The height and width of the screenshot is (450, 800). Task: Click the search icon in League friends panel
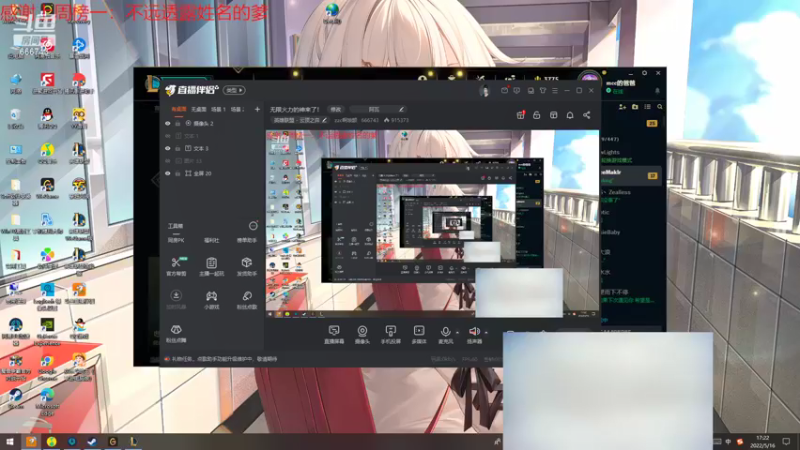[x=660, y=107]
